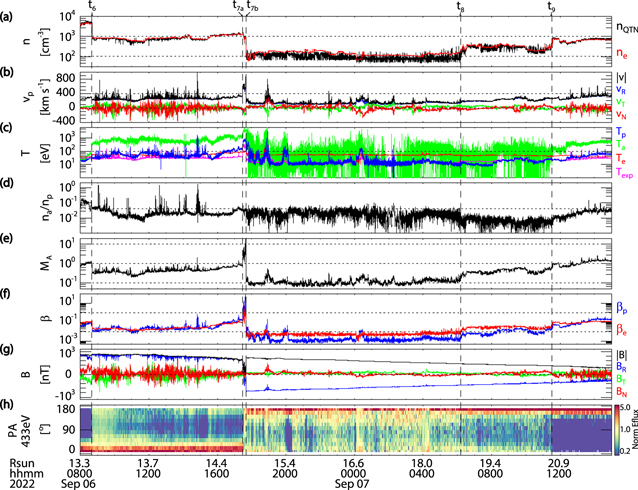Click the green BT legend label
The width and height of the screenshot is (638, 490).
click(621, 379)
